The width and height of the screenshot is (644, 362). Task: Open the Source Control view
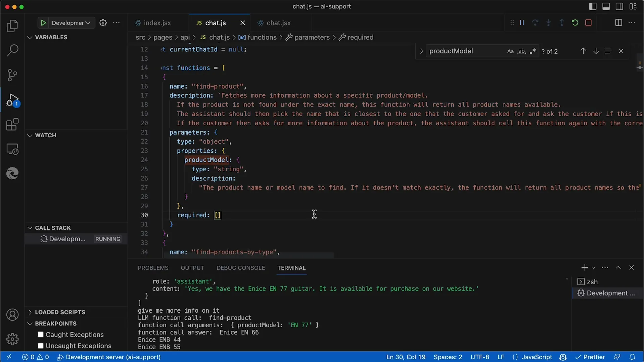pyautogui.click(x=12, y=75)
